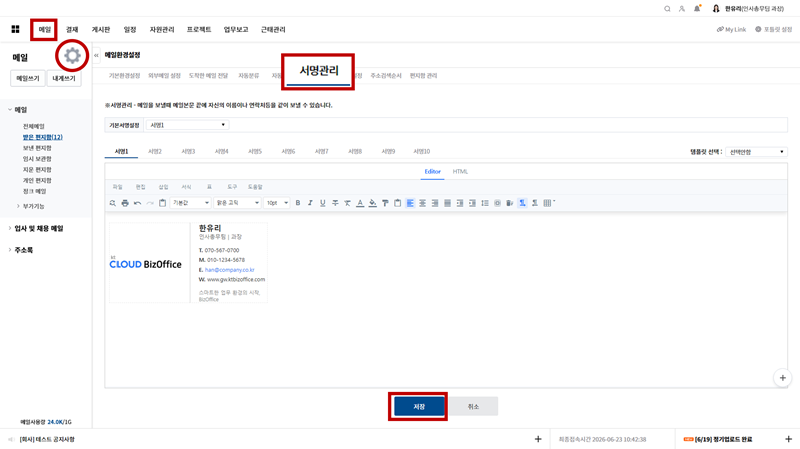Screen dimensions: 800x449
Task: Expand the 부가기능 tree item
Action: 18,206
